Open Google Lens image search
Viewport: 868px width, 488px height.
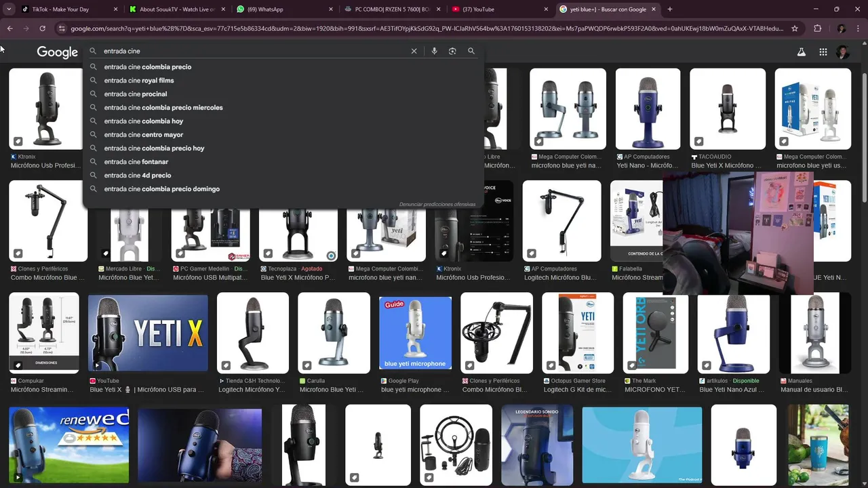click(452, 51)
